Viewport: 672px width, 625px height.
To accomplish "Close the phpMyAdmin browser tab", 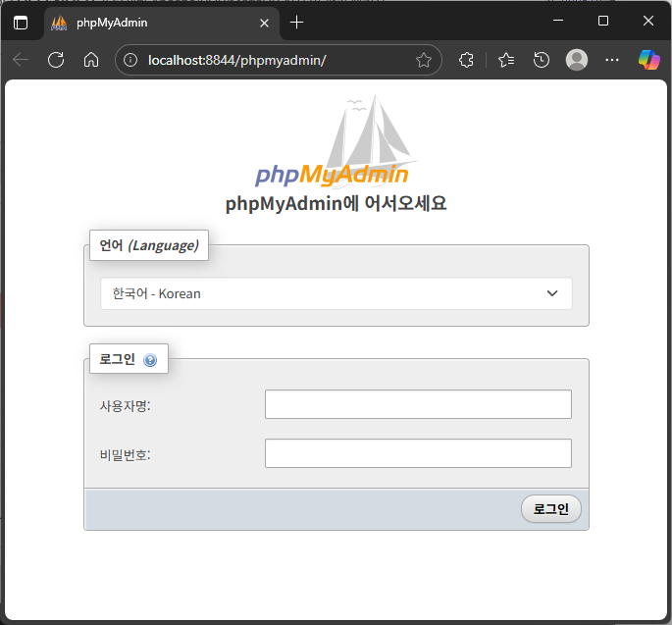I will pyautogui.click(x=265, y=23).
